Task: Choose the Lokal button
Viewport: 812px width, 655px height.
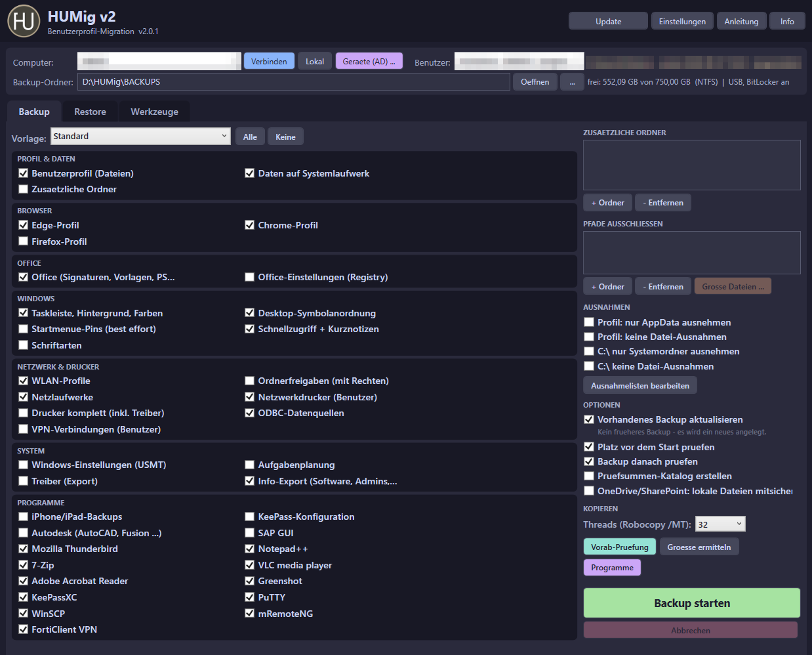Action: [x=315, y=61]
